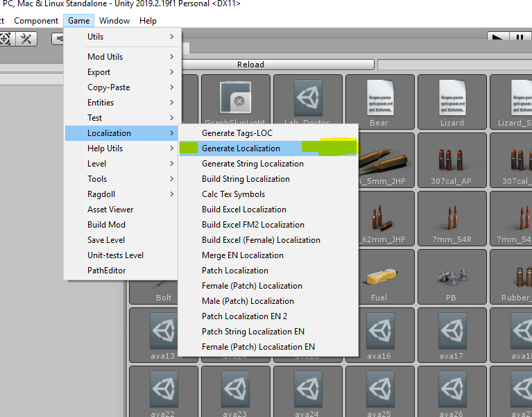Expand the Ragdoll submenu
The image size is (532, 417).
[121, 194]
